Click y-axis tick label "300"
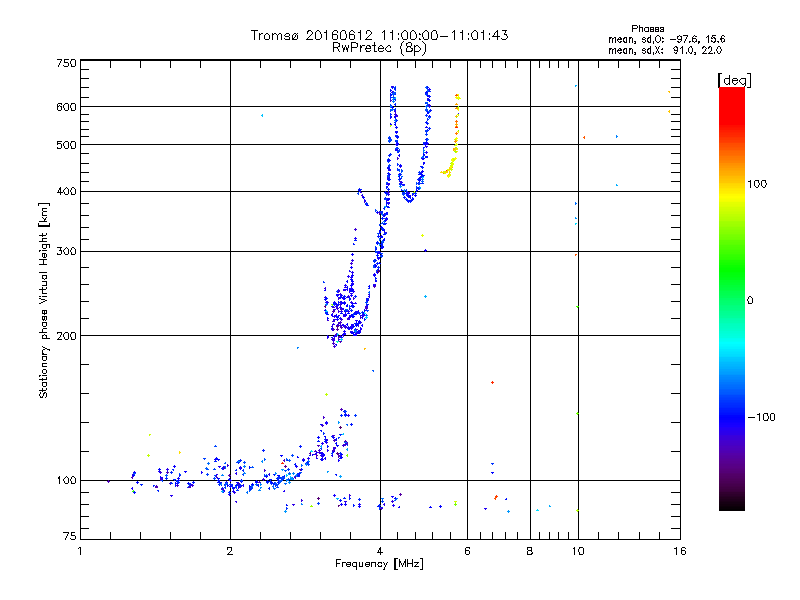The image size is (800, 600). tap(66, 252)
